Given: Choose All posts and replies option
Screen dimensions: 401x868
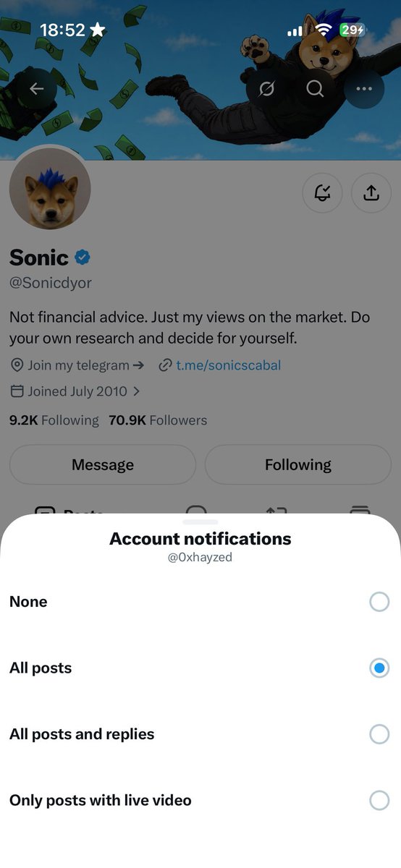Looking at the screenshot, I should (200, 734).
